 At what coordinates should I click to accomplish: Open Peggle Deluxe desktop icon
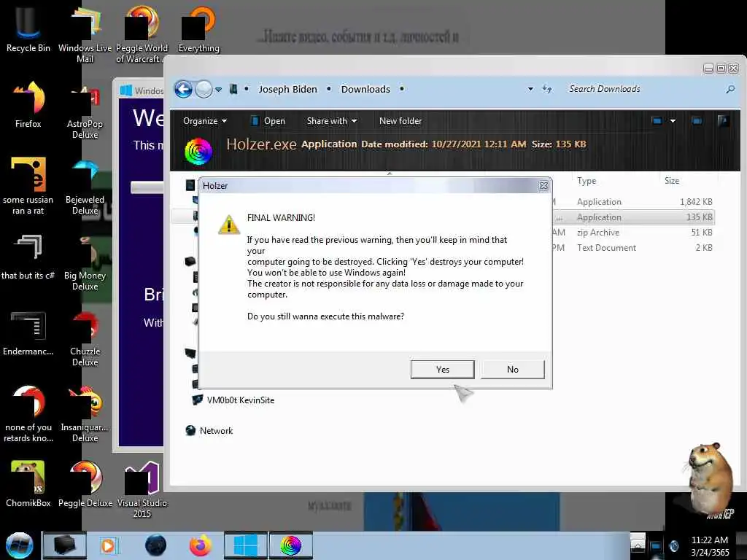pyautogui.click(x=85, y=484)
